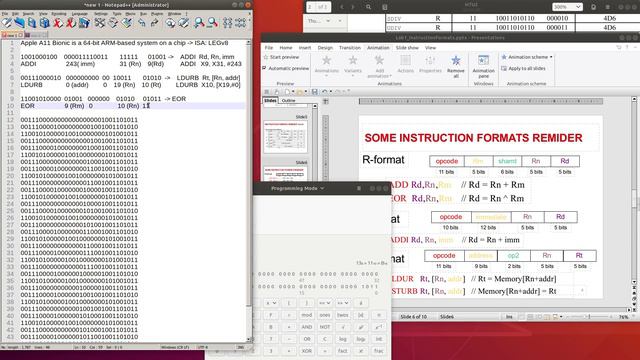Expand the Animations gallery dropdown

click(x=326, y=76)
